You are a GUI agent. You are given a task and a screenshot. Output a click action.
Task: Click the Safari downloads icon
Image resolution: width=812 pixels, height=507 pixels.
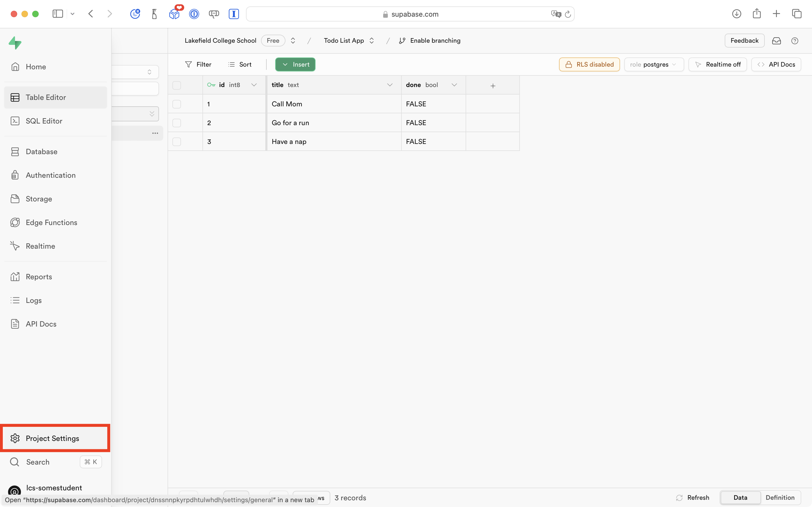[737, 14]
